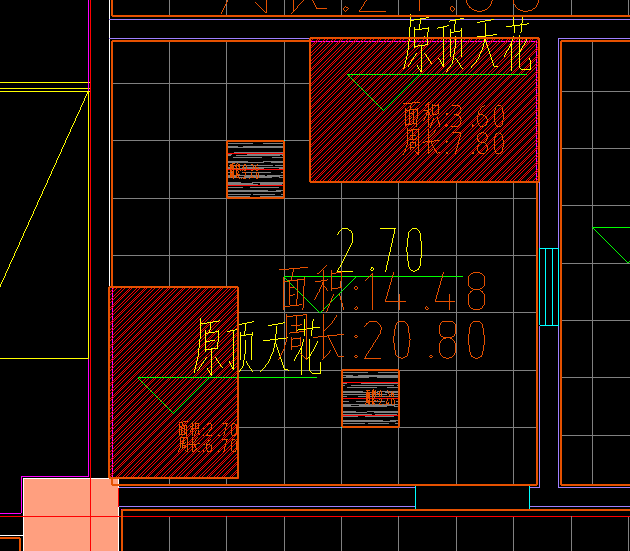Pick the lower gray striped light panel

point(370,398)
